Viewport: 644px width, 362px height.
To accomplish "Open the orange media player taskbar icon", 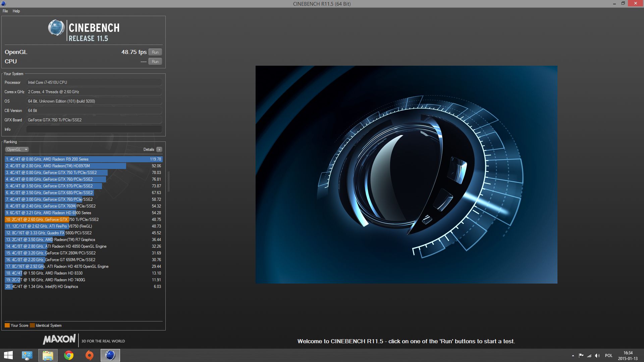I will [89, 355].
